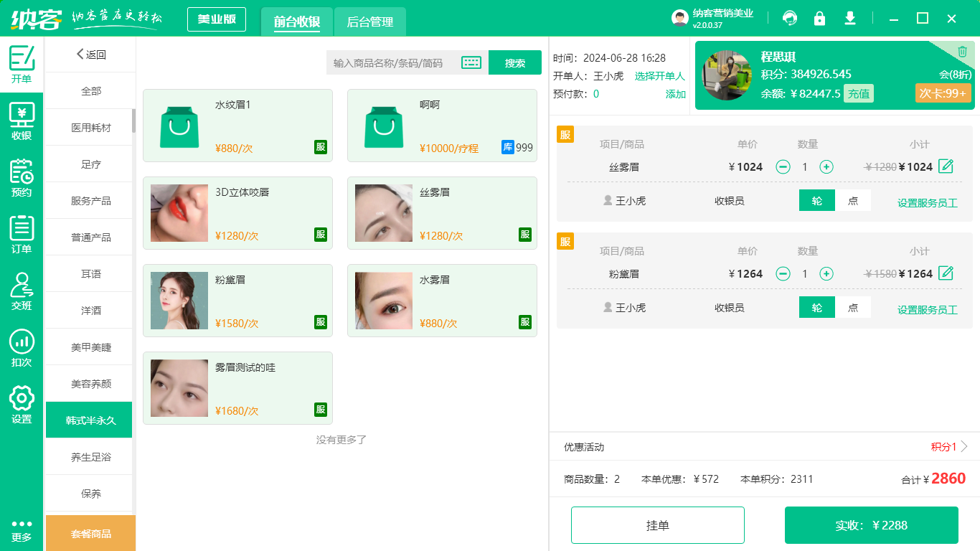Click the 选择开单人 link
The image size is (980, 551).
click(659, 76)
